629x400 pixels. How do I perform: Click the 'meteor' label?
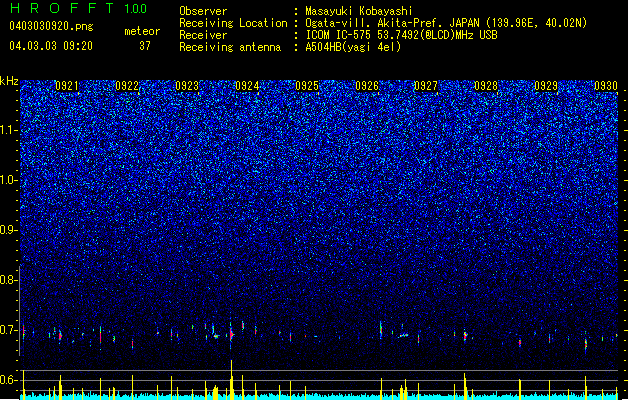(x=142, y=31)
